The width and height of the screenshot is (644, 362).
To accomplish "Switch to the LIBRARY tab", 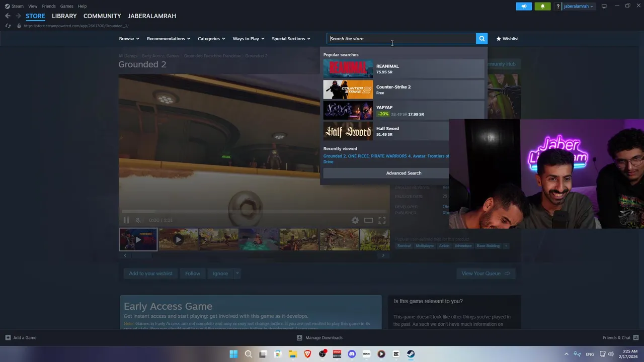I will [64, 16].
